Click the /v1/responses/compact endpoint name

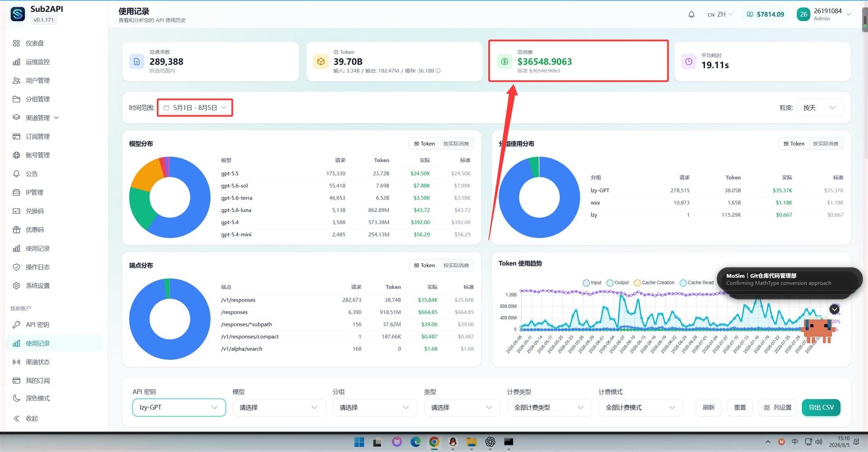[250, 337]
